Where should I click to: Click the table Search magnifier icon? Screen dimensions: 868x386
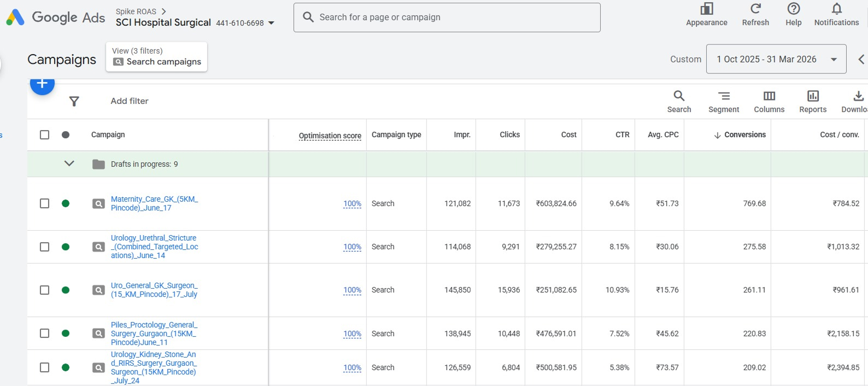[679, 96]
